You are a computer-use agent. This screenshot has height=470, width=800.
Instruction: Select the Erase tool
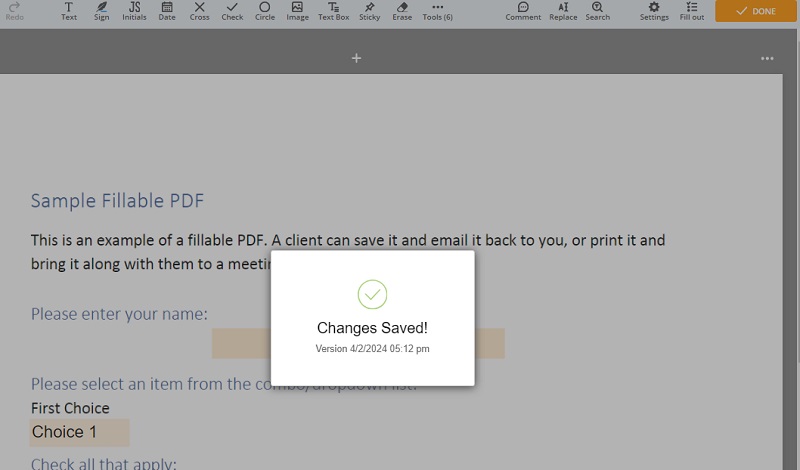pyautogui.click(x=402, y=11)
